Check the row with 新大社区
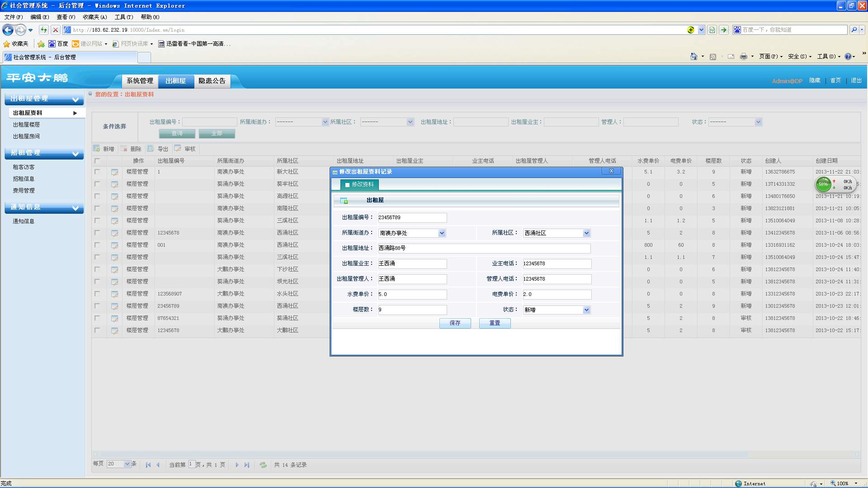The image size is (868, 488). (x=97, y=172)
